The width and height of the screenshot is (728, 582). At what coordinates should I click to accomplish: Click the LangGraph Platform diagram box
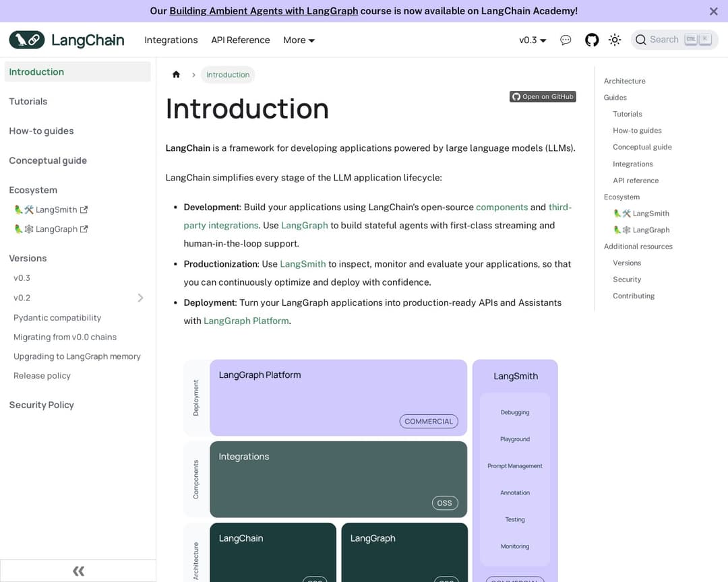(338, 397)
